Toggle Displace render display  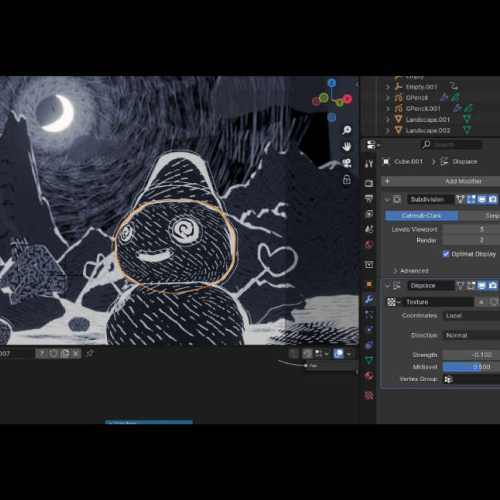[x=493, y=286]
